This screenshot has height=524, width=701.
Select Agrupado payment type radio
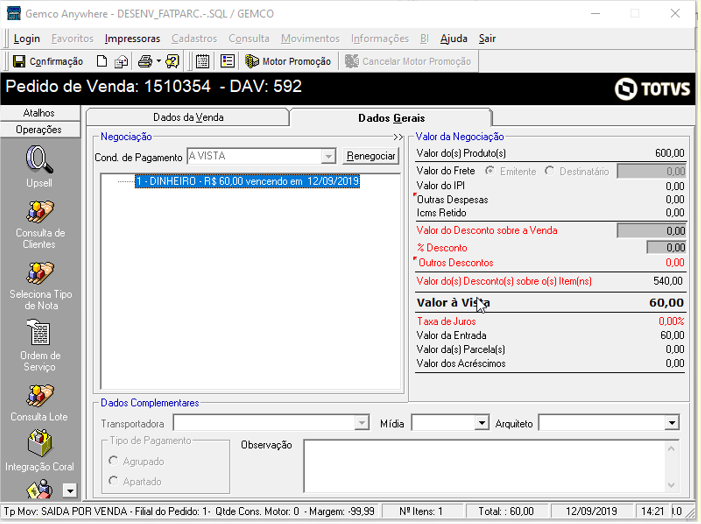[x=113, y=460]
